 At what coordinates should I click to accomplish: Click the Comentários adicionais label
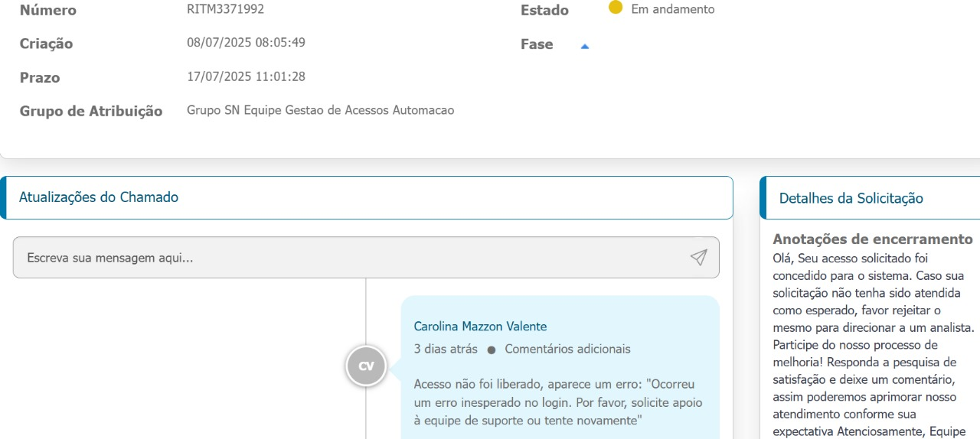click(568, 349)
